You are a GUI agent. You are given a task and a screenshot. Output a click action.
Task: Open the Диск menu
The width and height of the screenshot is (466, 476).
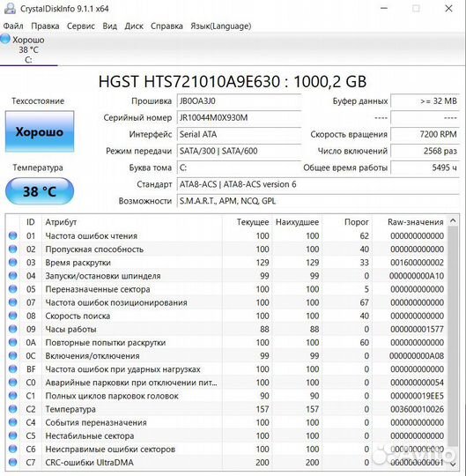[134, 26]
